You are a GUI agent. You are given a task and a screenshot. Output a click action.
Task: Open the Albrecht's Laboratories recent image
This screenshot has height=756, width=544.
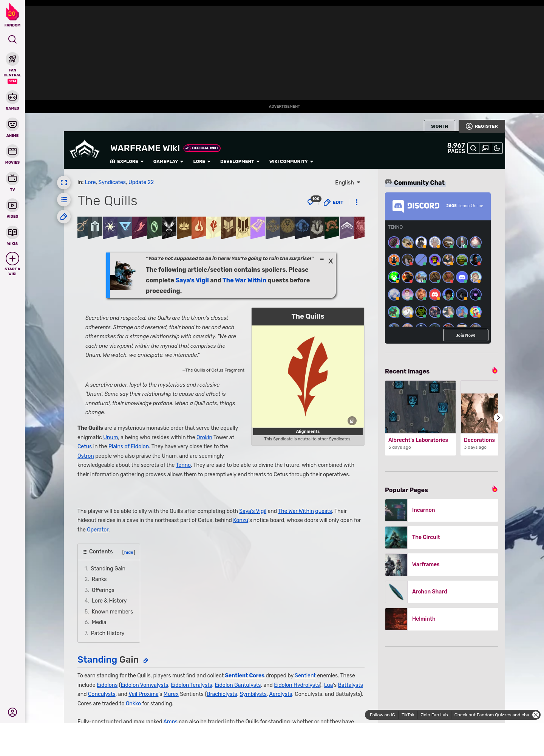(x=420, y=418)
